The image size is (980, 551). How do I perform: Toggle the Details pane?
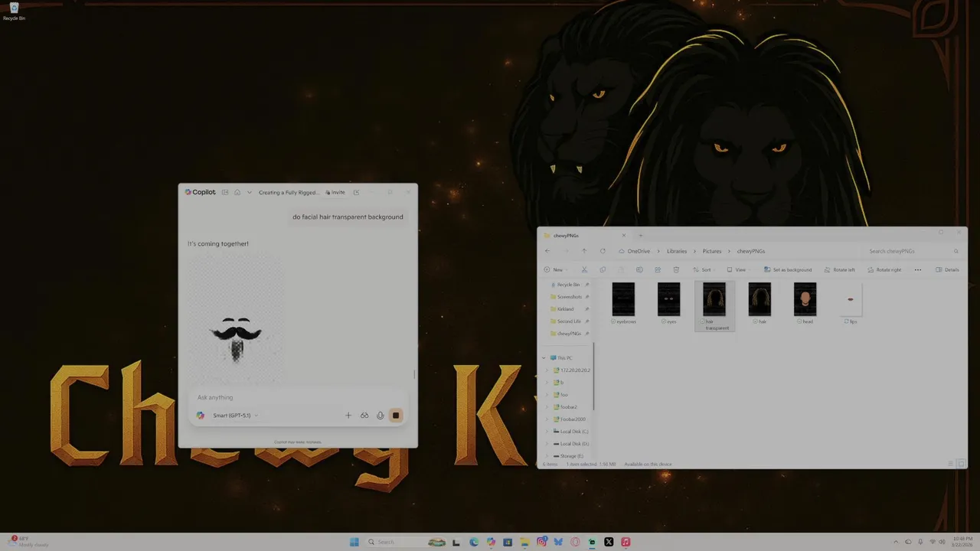[x=948, y=269]
